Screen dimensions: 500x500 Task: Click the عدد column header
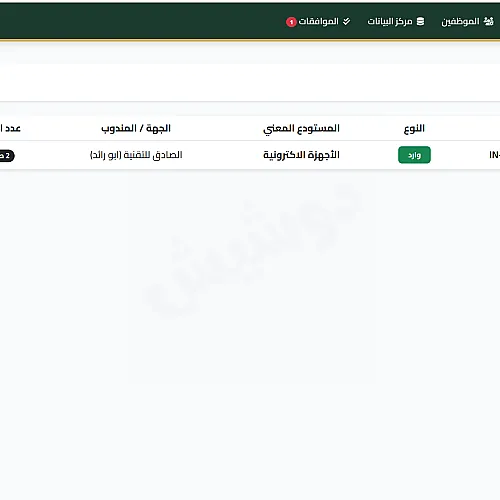[10, 128]
